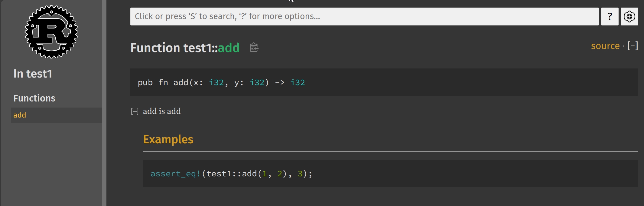Select the Functions section in the sidebar
This screenshot has height=206, width=644.
[x=34, y=98]
